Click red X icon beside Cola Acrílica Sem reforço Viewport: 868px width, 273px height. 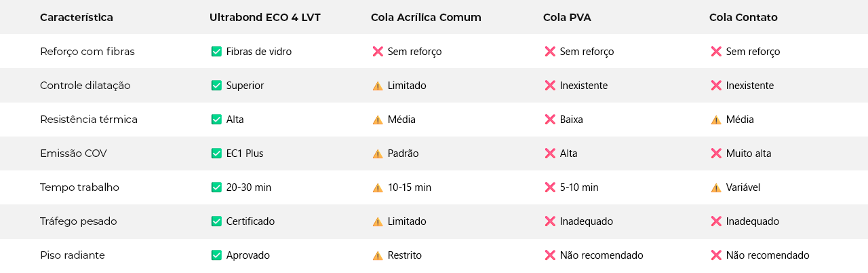tap(378, 52)
